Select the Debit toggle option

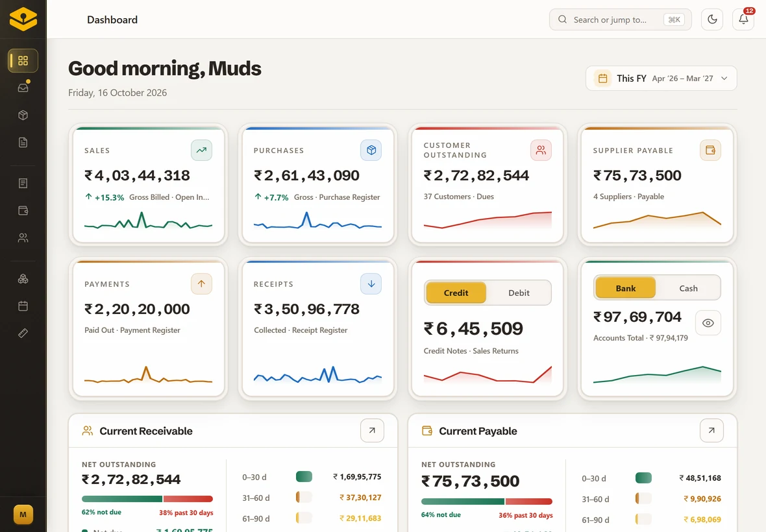tap(519, 293)
